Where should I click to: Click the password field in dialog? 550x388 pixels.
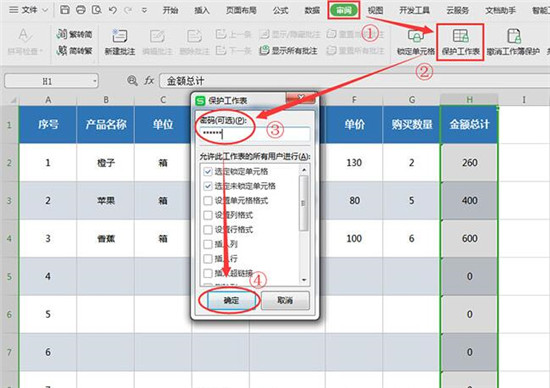(254, 134)
